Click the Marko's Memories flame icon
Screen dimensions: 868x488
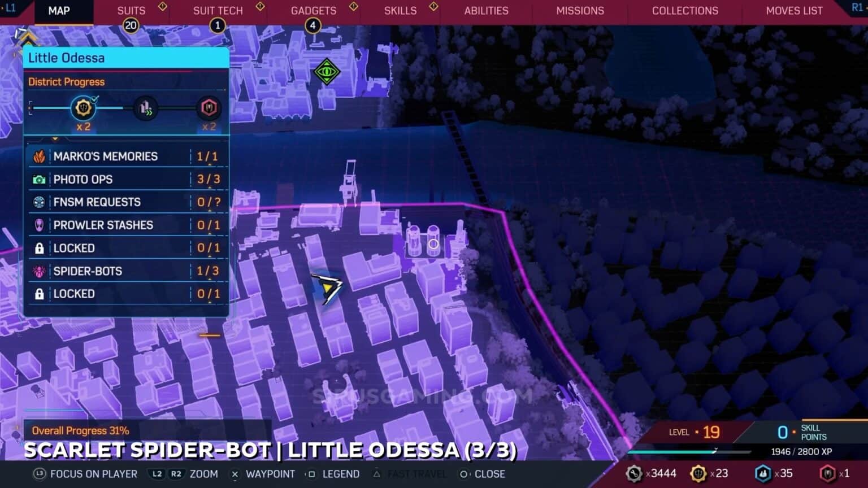pos(39,156)
